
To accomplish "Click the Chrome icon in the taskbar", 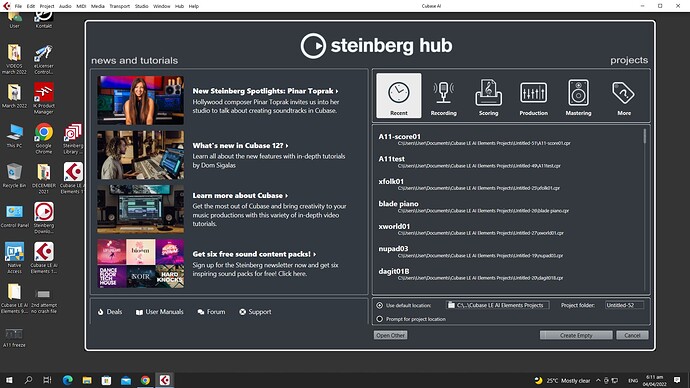I will pyautogui.click(x=145, y=380).
